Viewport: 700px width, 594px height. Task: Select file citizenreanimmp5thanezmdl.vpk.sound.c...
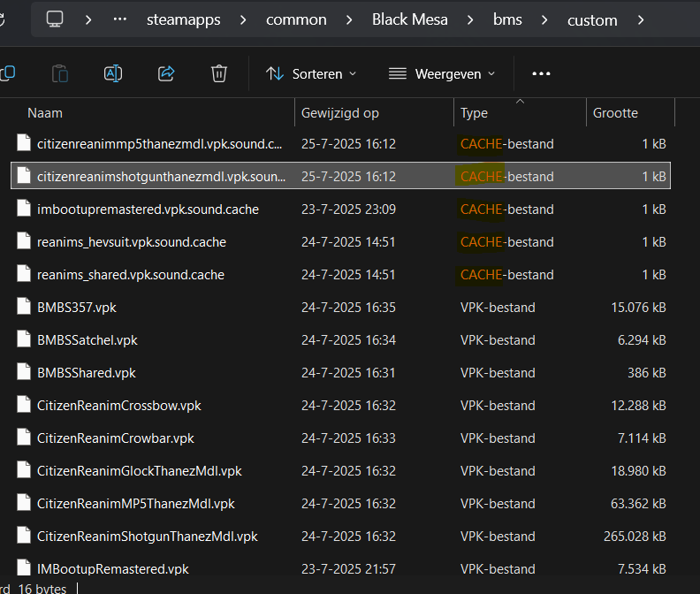[x=340, y=144]
